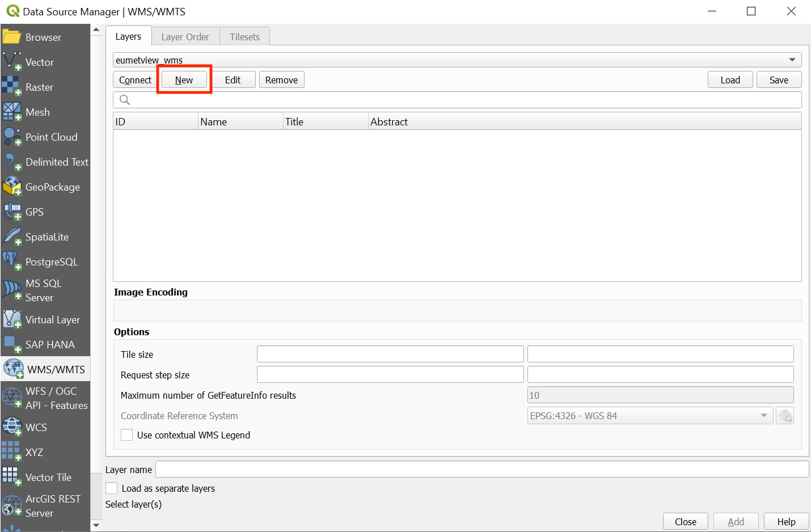Enable Use contextual WMS Legend
The height and width of the screenshot is (532, 811).
(127, 435)
